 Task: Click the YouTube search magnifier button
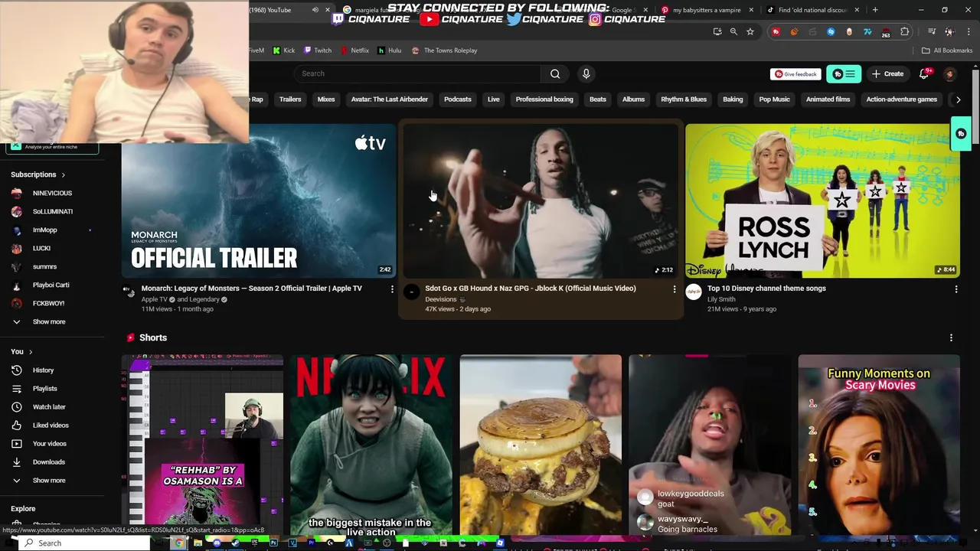pyautogui.click(x=555, y=73)
